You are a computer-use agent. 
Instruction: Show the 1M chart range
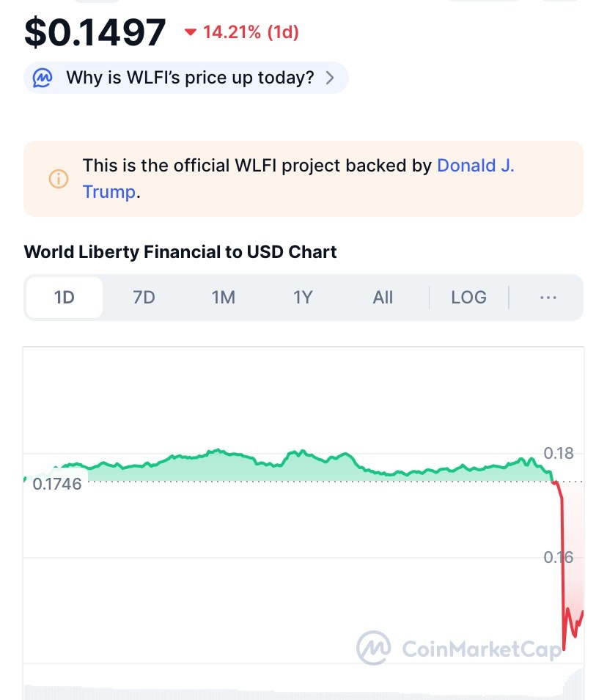click(223, 298)
